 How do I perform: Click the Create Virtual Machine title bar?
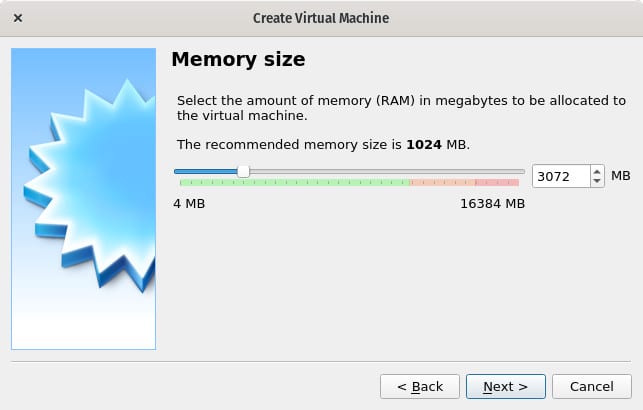[x=321, y=18]
